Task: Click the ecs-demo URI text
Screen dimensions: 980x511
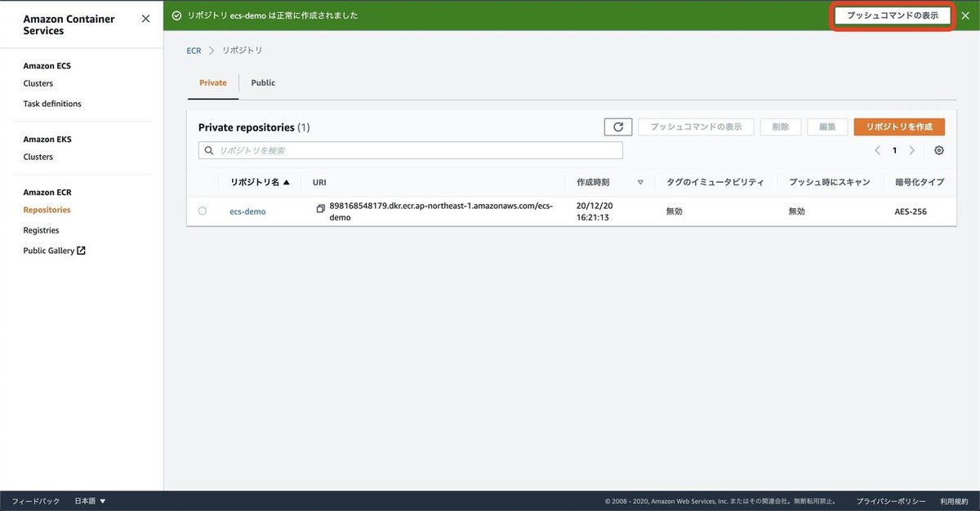Action: tap(441, 212)
